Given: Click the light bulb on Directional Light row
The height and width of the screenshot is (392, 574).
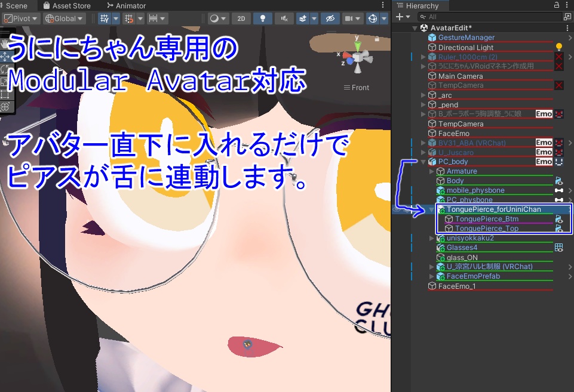Looking at the screenshot, I should click(559, 47).
